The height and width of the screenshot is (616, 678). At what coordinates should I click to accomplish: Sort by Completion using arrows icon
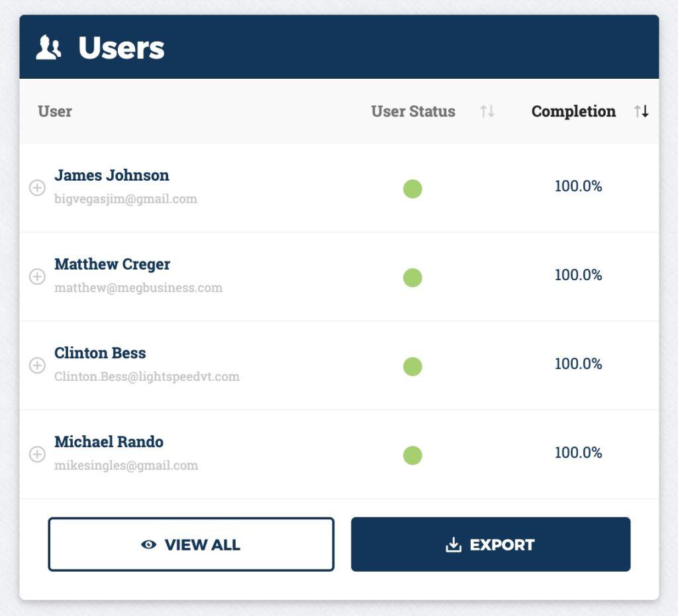[x=641, y=111]
